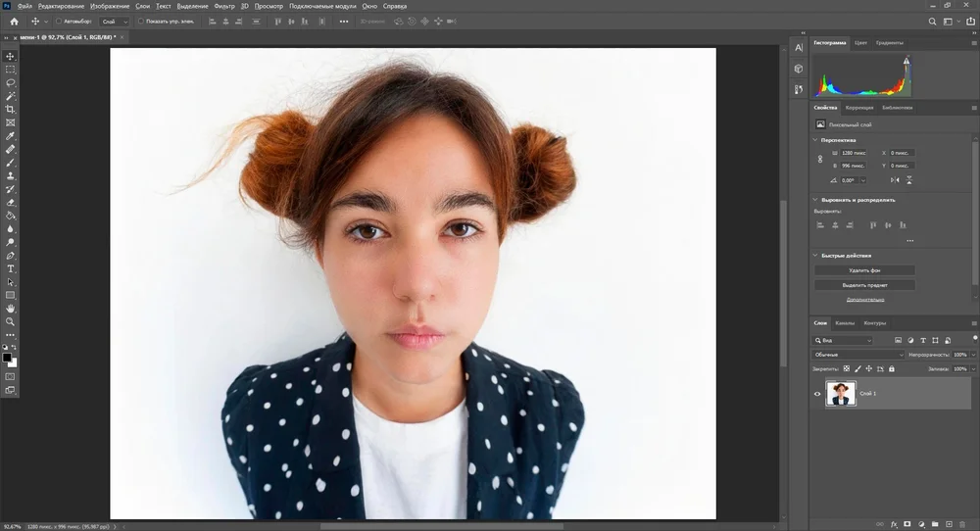Collapse the Перспектива section
The width and height of the screenshot is (980, 531).
click(815, 140)
